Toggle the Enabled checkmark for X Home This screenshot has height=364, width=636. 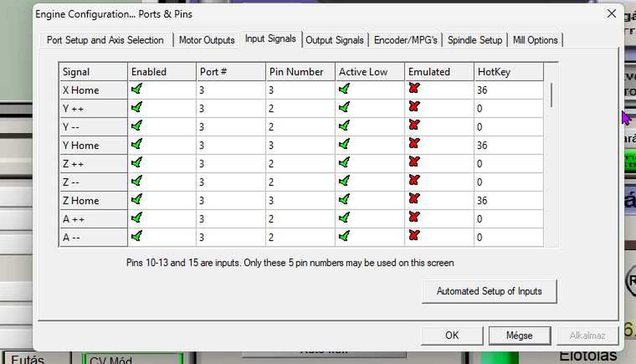137,89
